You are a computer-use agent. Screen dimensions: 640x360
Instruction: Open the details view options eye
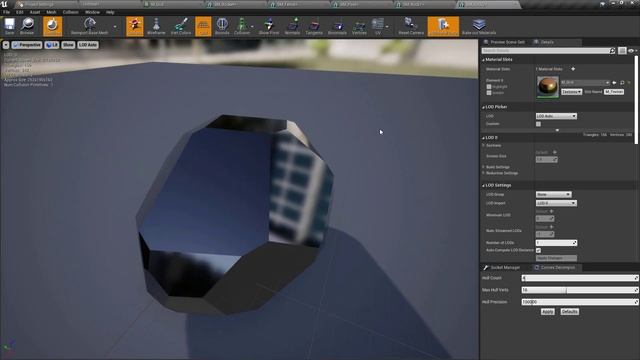click(632, 51)
